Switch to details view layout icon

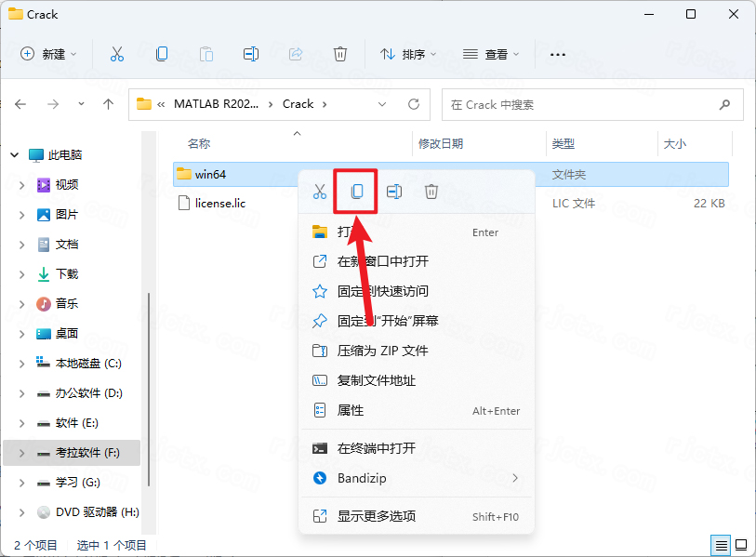coord(721,545)
